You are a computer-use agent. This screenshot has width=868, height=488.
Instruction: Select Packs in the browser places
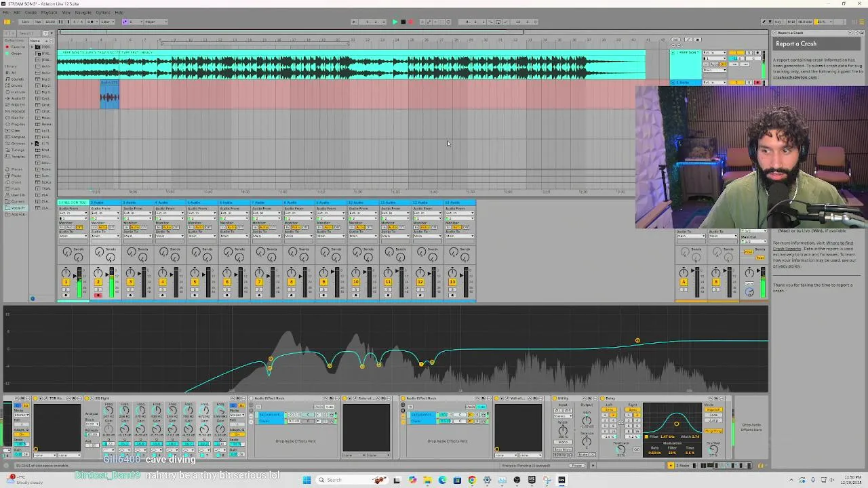(16, 176)
